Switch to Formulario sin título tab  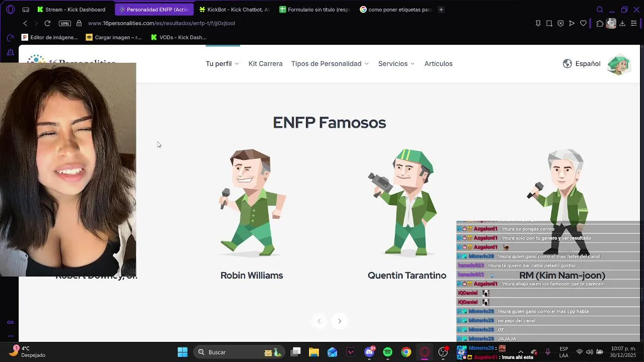pyautogui.click(x=314, y=10)
